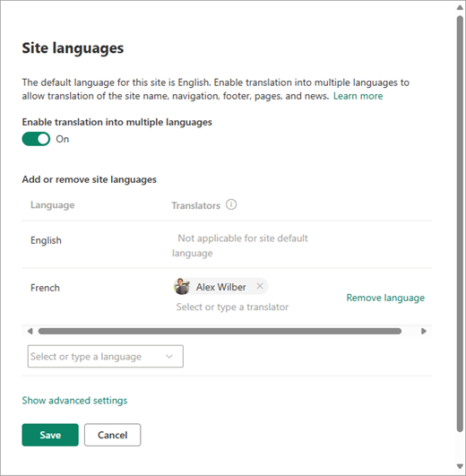Screen dimensions: 466x476
Task: Click Alex Wilber's profile picture
Action: click(x=182, y=286)
